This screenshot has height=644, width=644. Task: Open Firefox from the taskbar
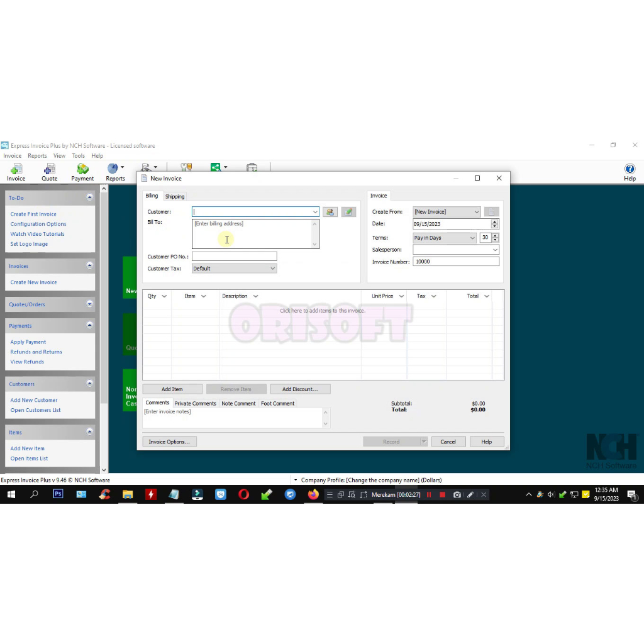(x=313, y=494)
